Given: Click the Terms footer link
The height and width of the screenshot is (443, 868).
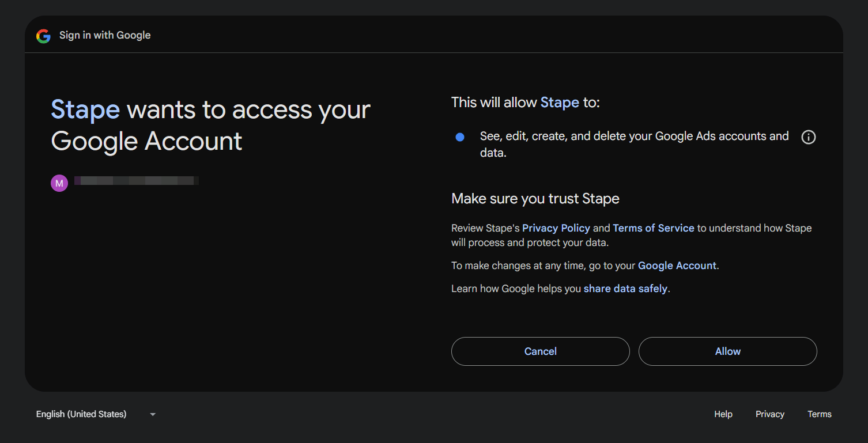Looking at the screenshot, I should click(820, 414).
